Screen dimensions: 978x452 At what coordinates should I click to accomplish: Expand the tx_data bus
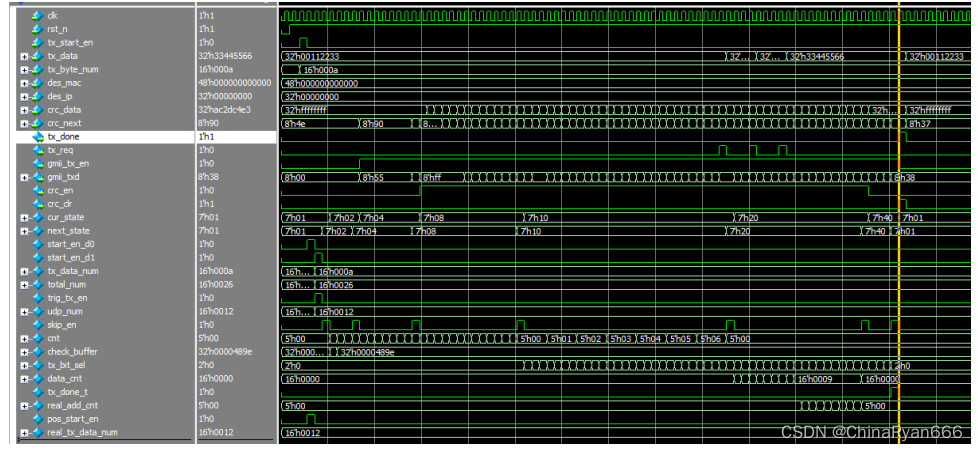pyautogui.click(x=24, y=56)
